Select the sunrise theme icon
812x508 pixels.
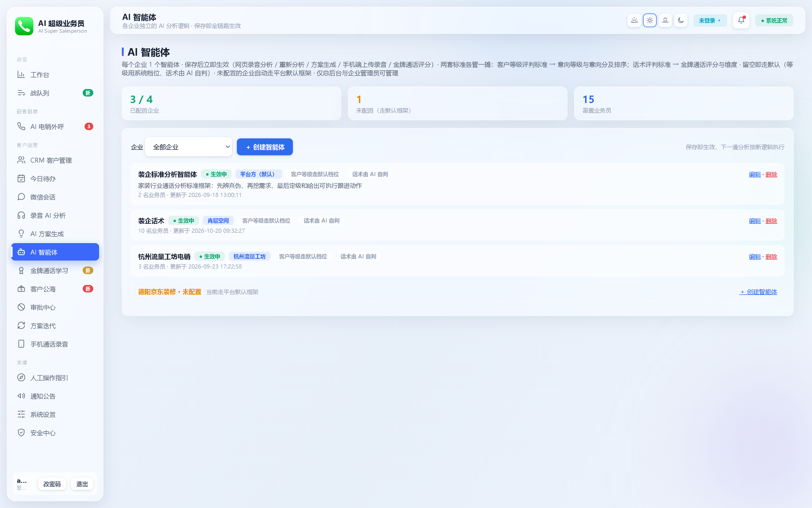click(x=634, y=21)
